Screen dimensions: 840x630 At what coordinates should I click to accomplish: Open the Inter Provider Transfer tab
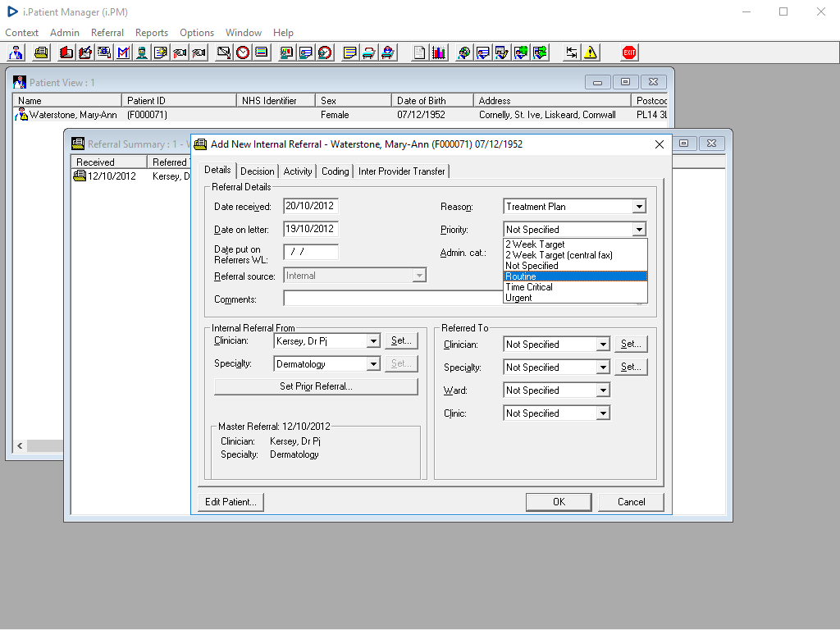[401, 171]
